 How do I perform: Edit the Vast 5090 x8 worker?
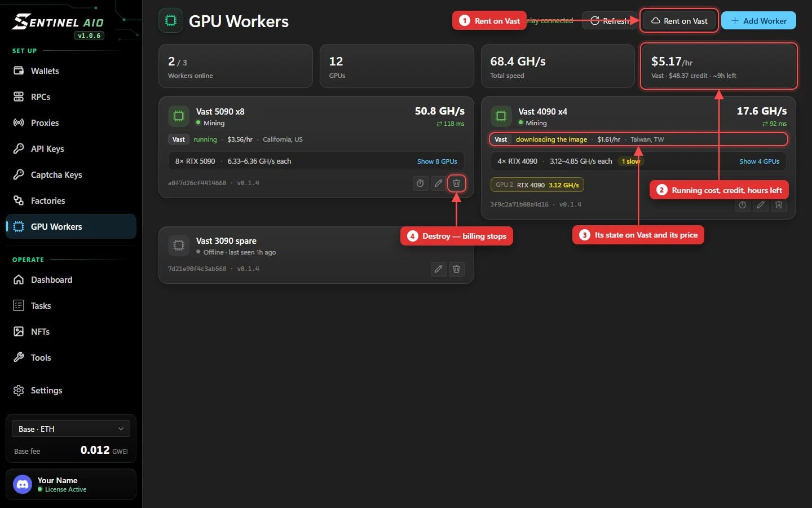pyautogui.click(x=438, y=183)
